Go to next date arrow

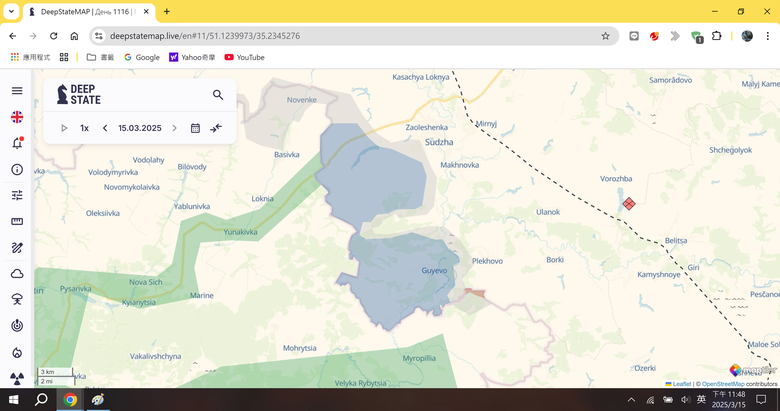(175, 128)
